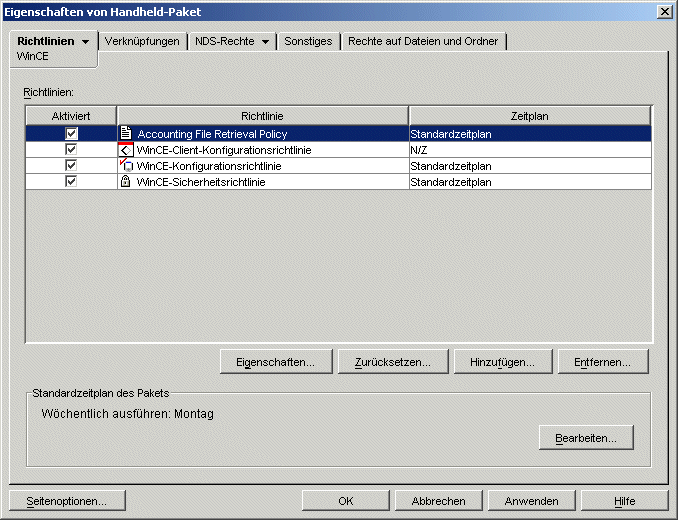
Task: Click the Accounting File Retrieval Policy document icon
Action: tap(126, 133)
